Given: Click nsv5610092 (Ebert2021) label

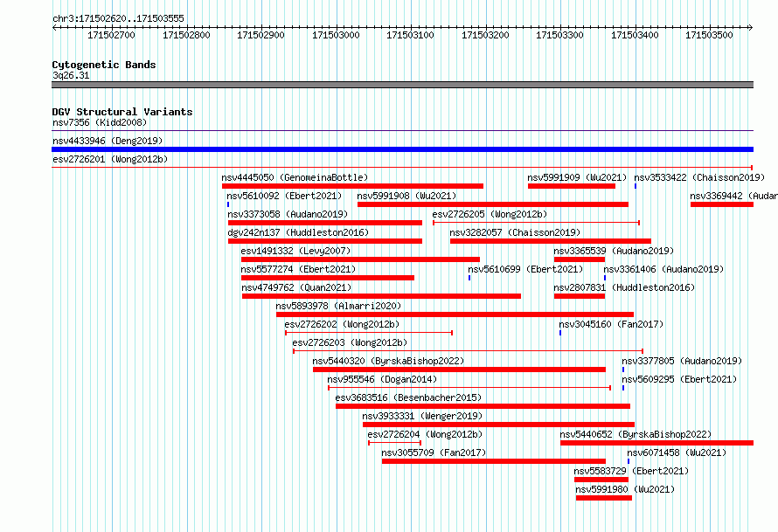Looking at the screenshot, I should [284, 196].
